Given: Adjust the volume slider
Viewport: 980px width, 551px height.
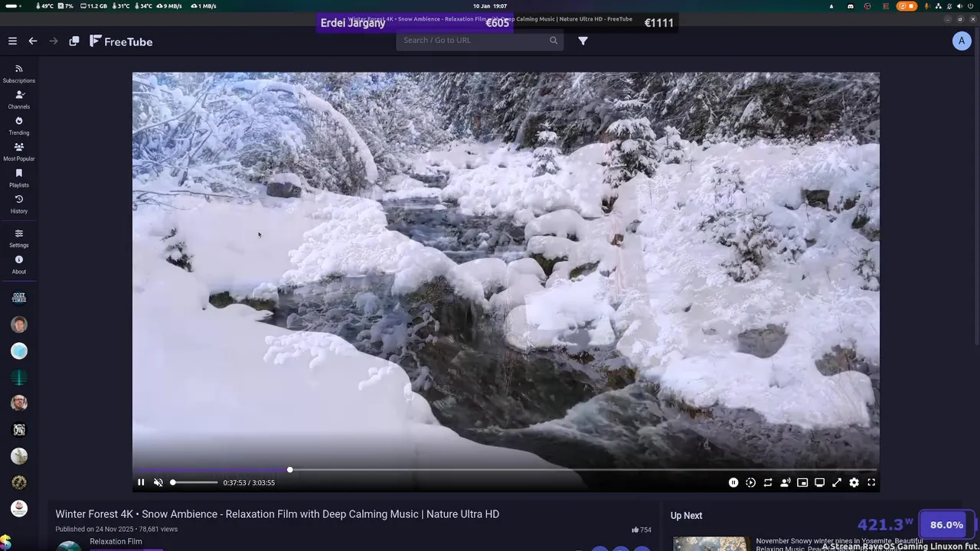Looking at the screenshot, I should [194, 482].
